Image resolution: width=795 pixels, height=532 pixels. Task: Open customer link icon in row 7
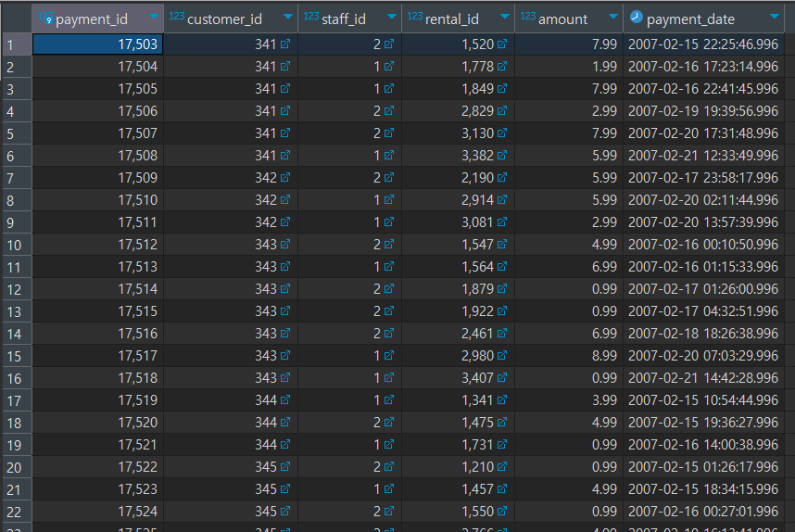pyautogui.click(x=285, y=178)
